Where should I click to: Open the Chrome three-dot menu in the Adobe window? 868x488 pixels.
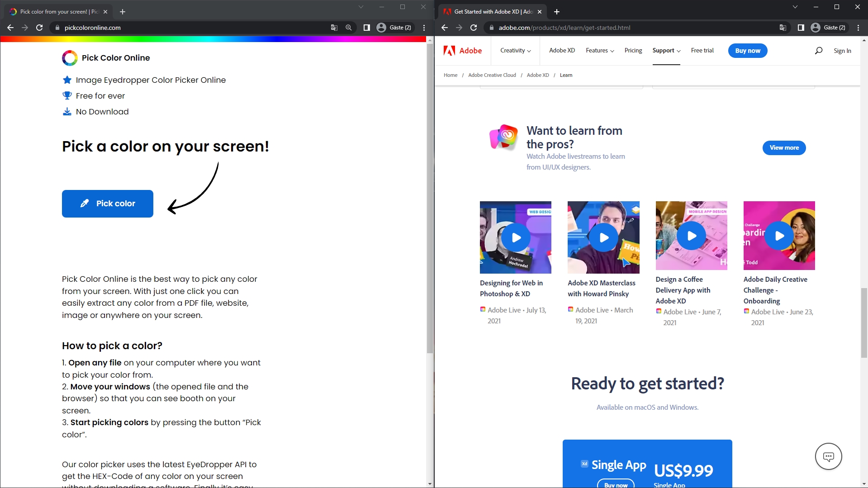tap(858, 28)
